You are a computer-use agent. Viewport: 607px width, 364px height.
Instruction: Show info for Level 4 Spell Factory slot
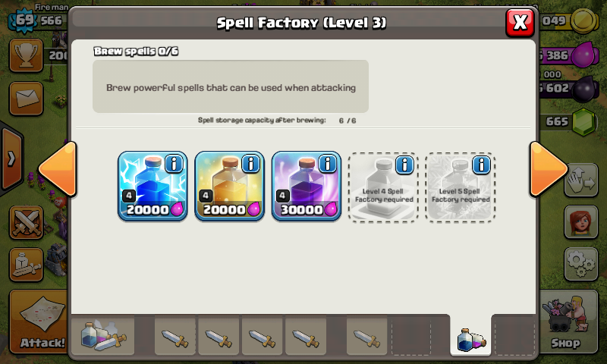tap(404, 165)
